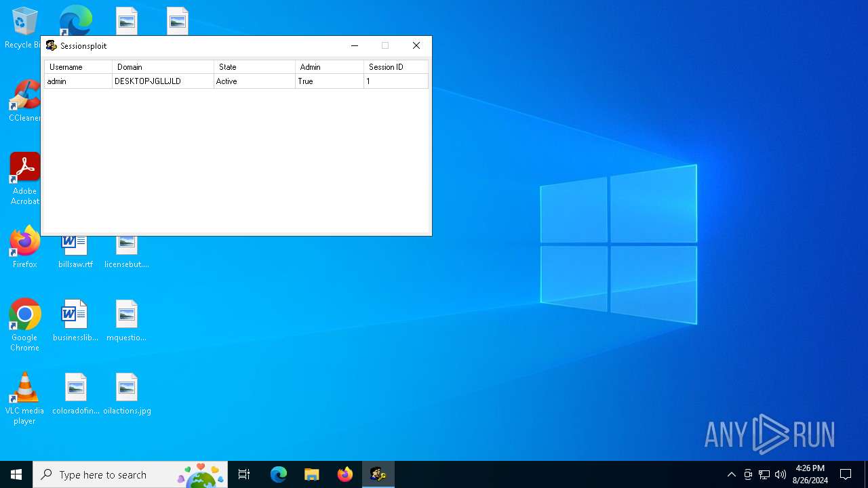Click the taskbar search box
Screen dimensions: 868x488
pyautogui.click(x=130, y=474)
